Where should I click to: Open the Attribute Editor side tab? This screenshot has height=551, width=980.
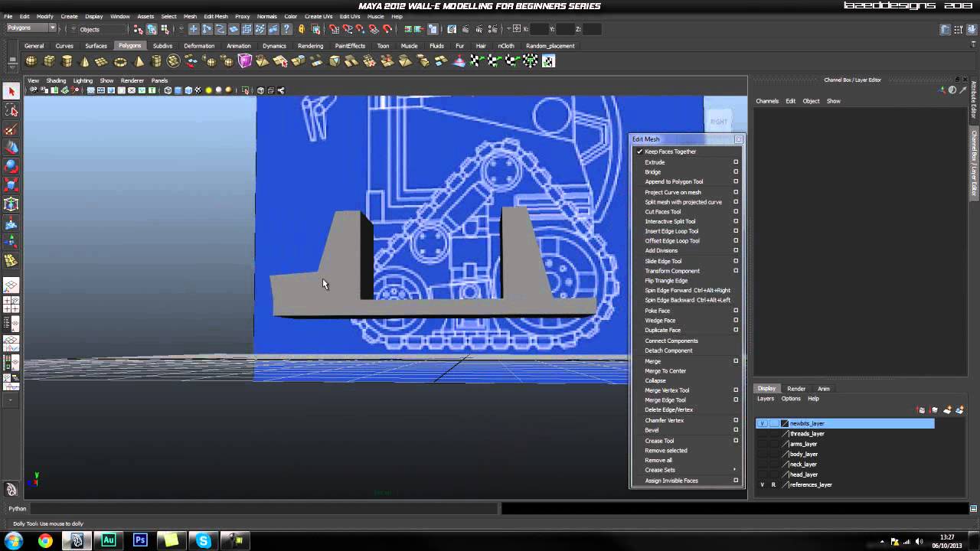974,99
